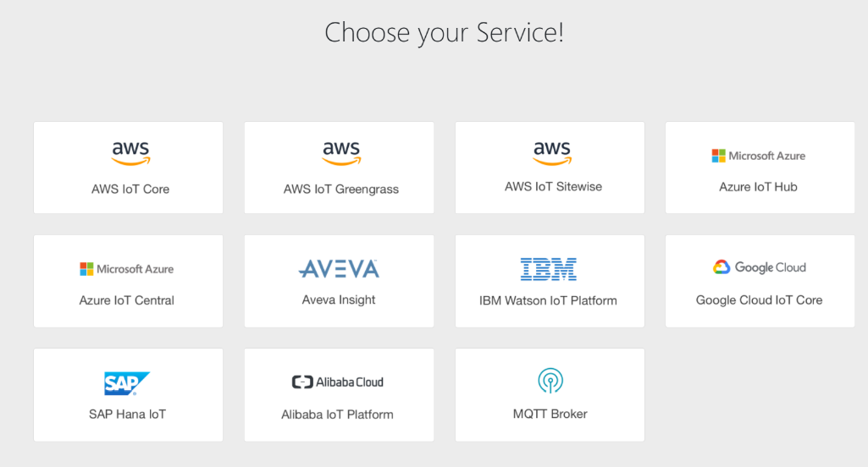
Task: Click the Alibaba Cloud logo
Action: pos(338,382)
